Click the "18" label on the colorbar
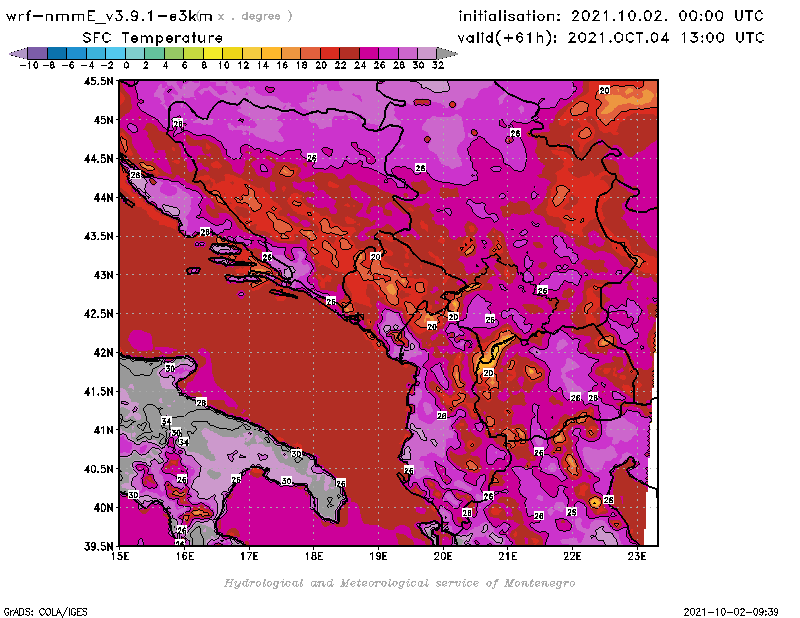Screen dimensions: 800x618 tap(301, 65)
